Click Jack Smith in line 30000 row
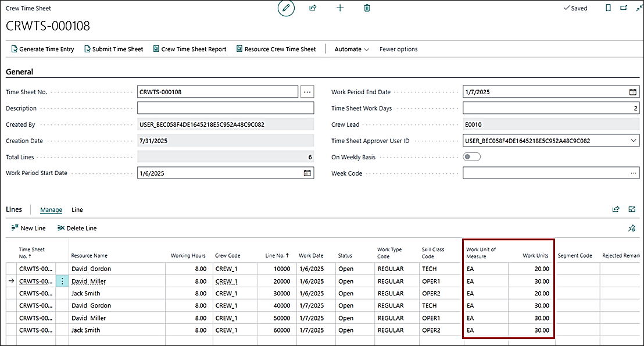644x346 pixels. (x=86, y=294)
